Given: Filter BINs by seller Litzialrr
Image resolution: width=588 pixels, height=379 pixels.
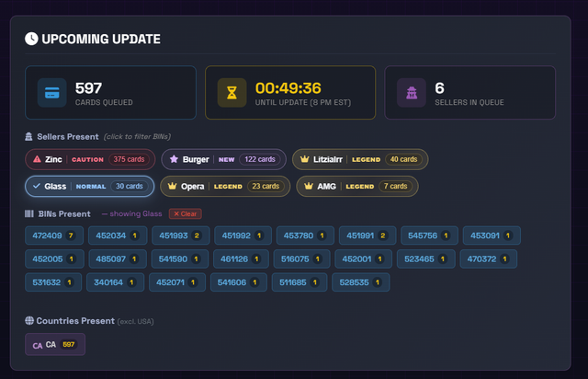Looking at the screenshot, I should pyautogui.click(x=360, y=159).
